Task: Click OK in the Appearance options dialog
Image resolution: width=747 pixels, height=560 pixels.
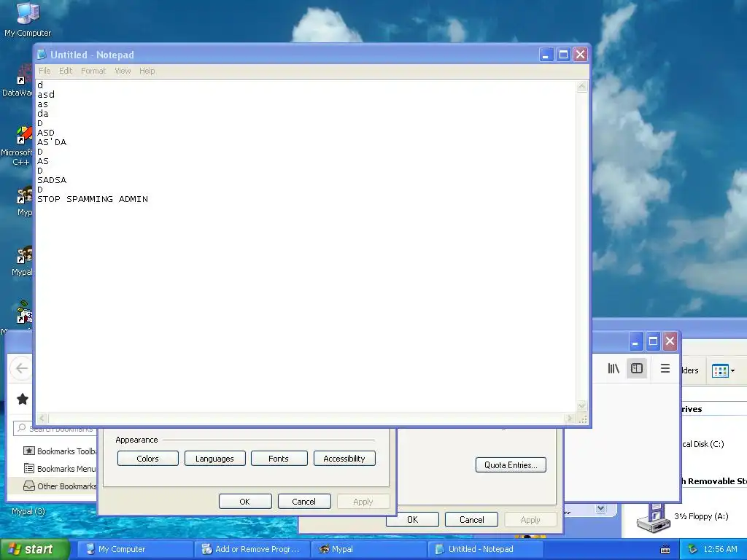Action: click(x=245, y=502)
